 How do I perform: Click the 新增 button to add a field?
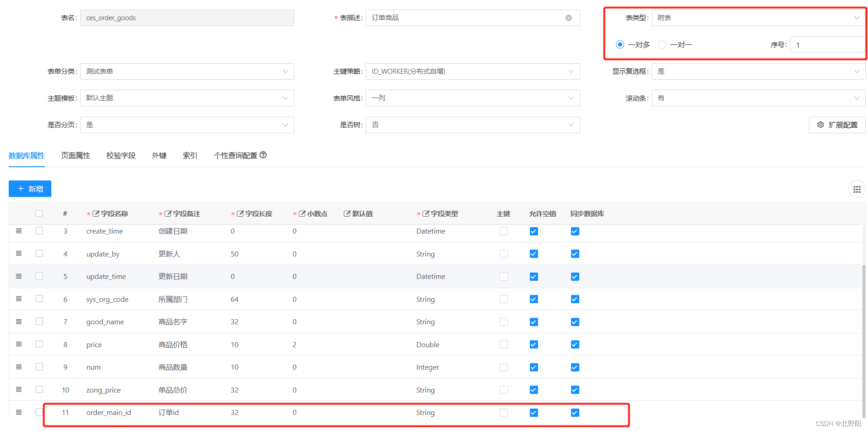29,189
